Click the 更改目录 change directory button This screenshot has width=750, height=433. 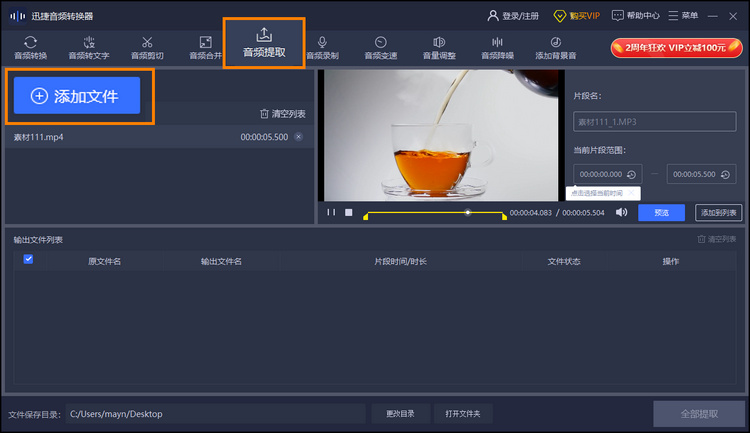tap(400, 414)
